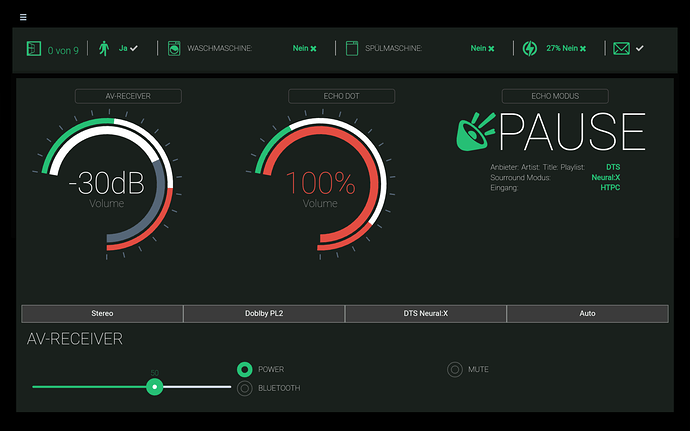This screenshot has height=431, width=690.
Task: Click the walking person presence icon
Action: tap(104, 48)
